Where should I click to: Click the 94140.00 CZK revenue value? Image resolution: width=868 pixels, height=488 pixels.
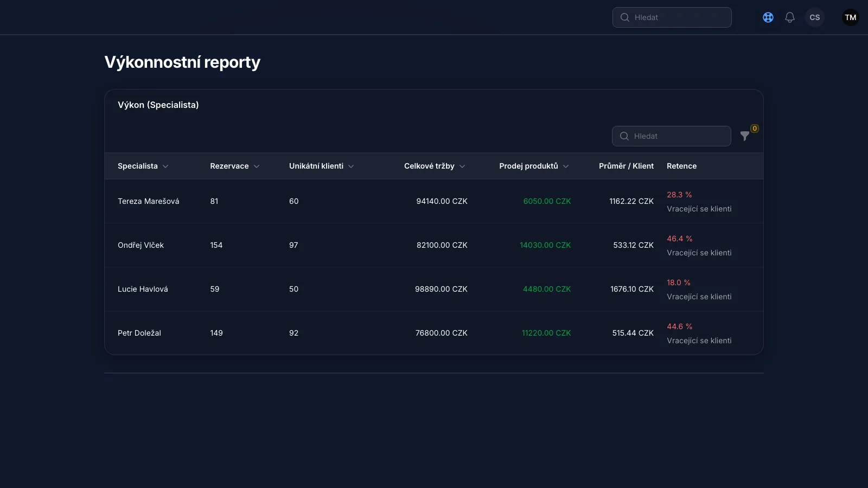tap(442, 201)
